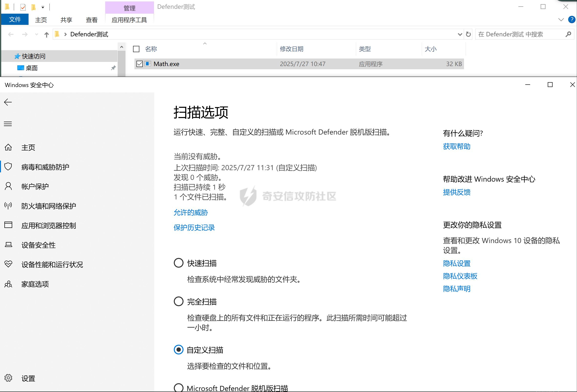Select the 快速扫描 radio button
Viewport: 577px width, 392px height.
point(178,263)
